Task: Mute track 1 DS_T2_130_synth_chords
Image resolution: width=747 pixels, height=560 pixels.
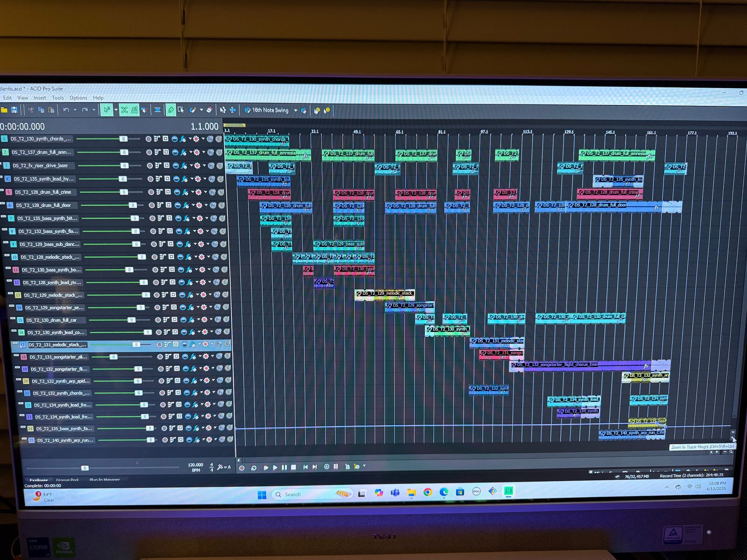Action: (210, 139)
